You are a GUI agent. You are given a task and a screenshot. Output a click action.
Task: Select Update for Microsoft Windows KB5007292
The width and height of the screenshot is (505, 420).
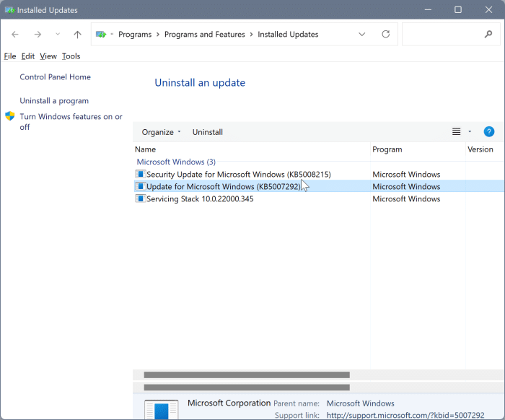coord(319,186)
